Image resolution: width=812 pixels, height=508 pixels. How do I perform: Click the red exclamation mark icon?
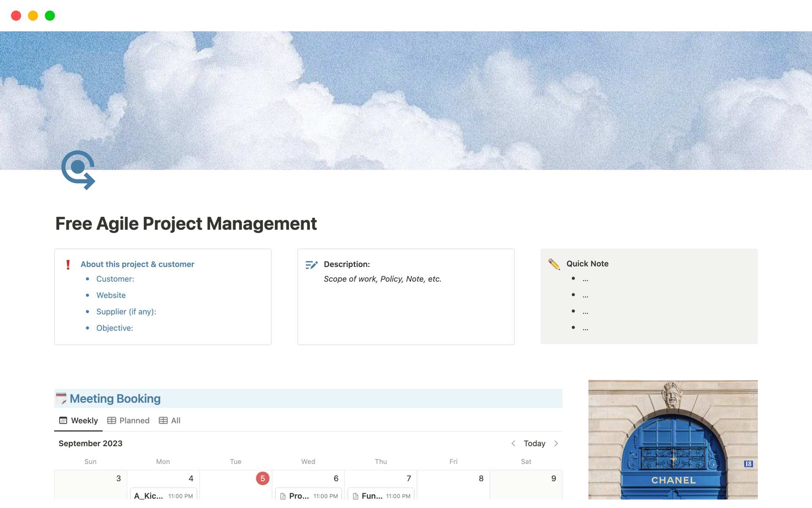tap(69, 264)
